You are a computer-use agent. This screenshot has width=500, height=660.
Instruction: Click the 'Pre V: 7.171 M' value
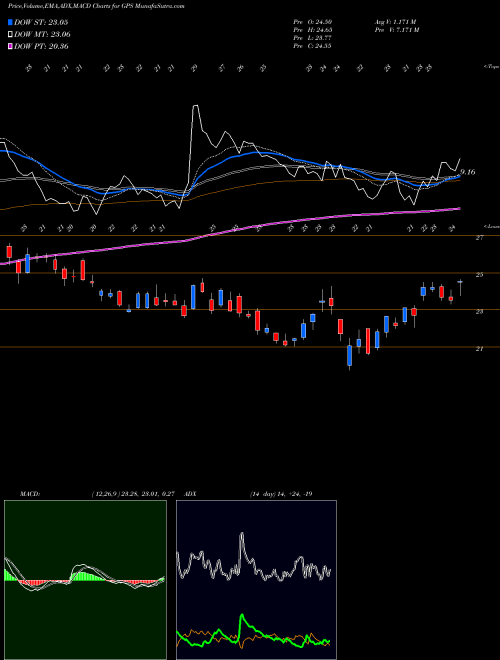pos(396,30)
